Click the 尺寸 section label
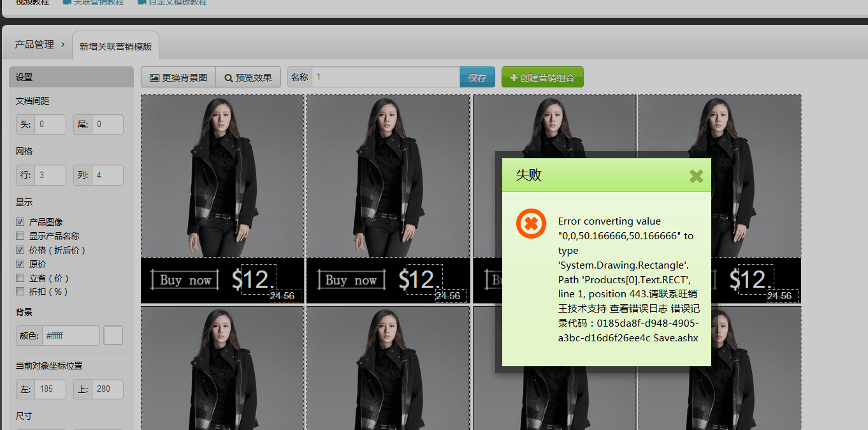The width and height of the screenshot is (868, 430). tap(24, 416)
